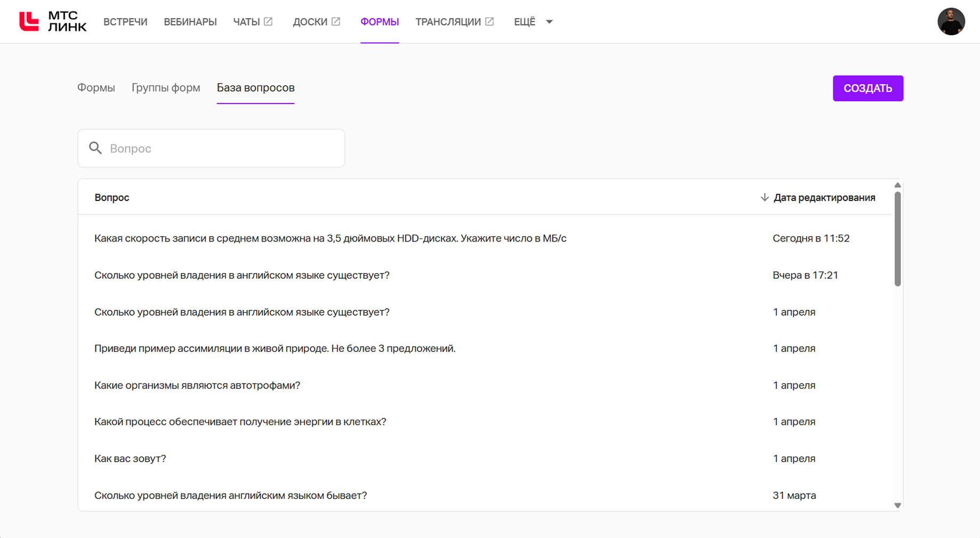Open the question Как вас зовут?

pos(485,459)
